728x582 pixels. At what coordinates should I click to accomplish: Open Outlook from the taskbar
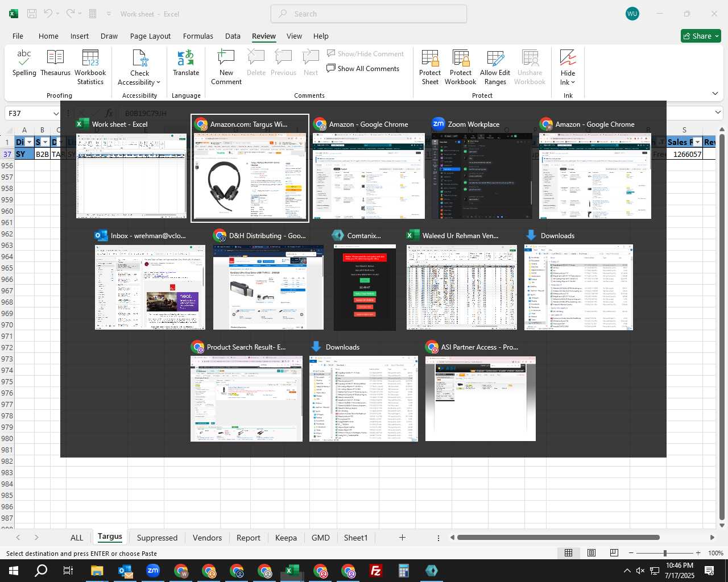125,571
